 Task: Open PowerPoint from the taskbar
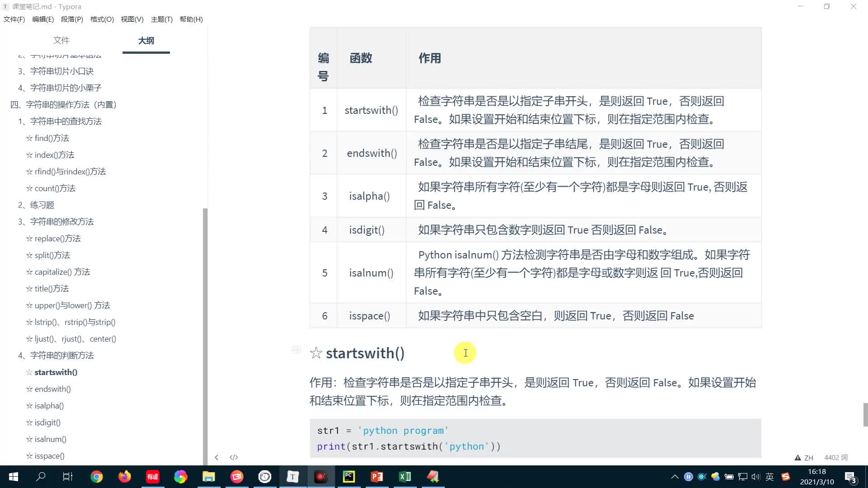point(377,477)
